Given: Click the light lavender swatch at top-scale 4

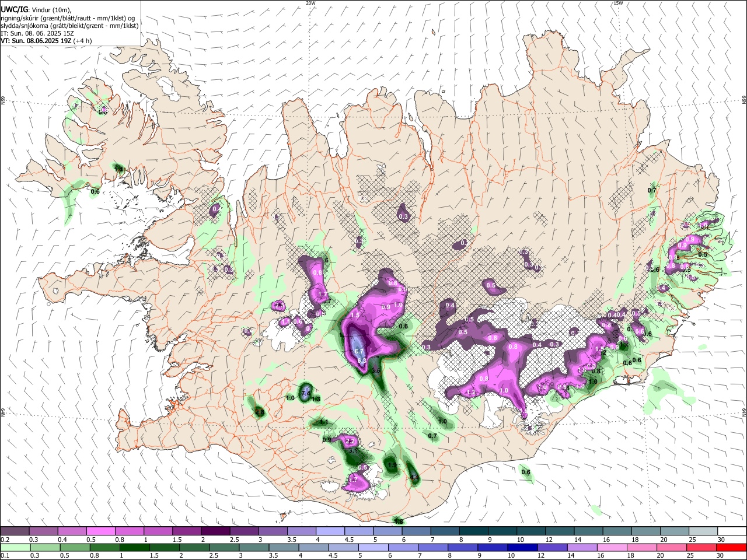Looking at the screenshot, I should (x=330, y=531).
